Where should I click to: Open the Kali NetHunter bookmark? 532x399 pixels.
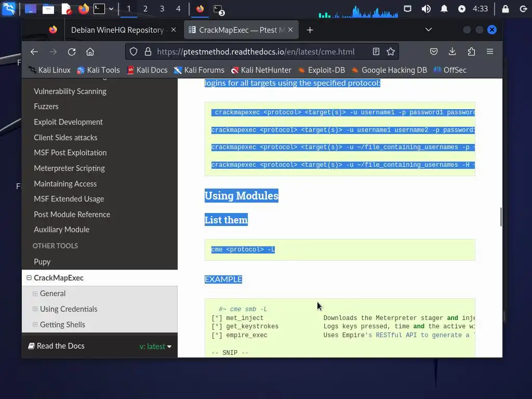tap(261, 70)
